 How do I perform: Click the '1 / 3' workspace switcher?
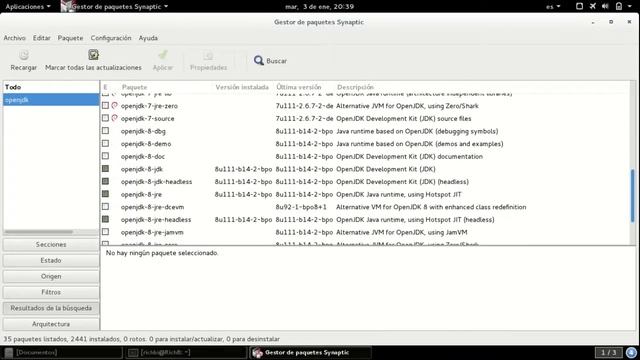pos(608,352)
